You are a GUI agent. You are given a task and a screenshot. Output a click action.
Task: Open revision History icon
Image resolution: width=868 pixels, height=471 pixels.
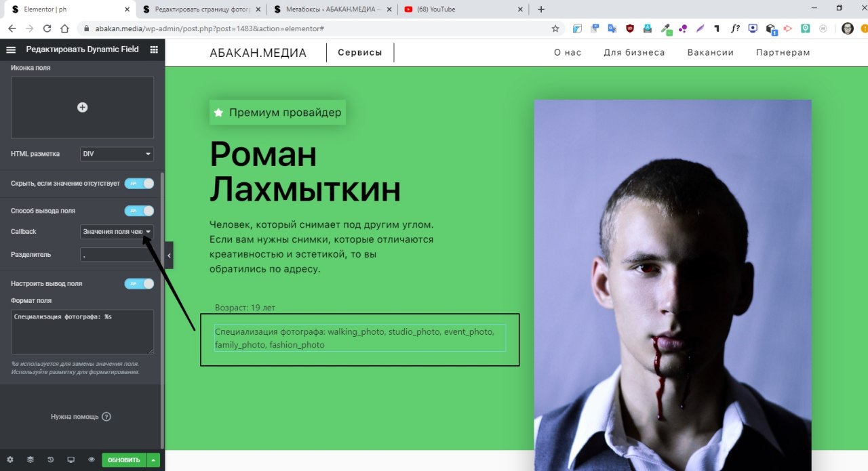(50, 459)
